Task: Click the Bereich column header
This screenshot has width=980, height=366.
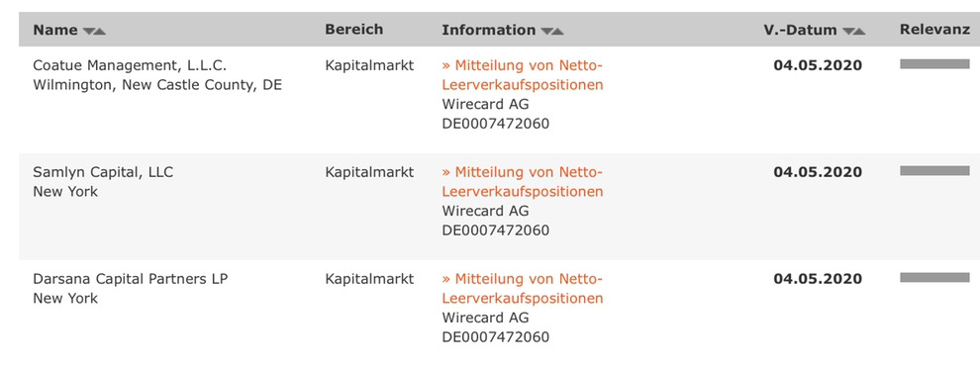Action: (x=353, y=30)
